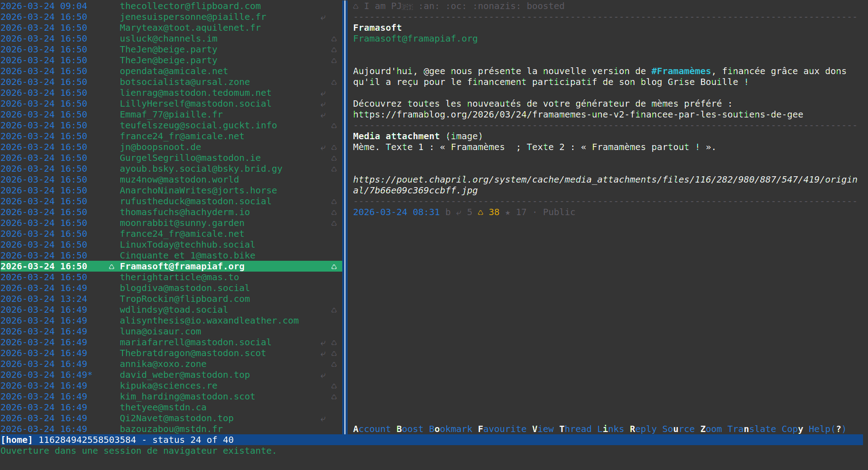Viewport: 868px width, 470px height.
Task: Toggle Boost on the selected status
Action: tap(409, 429)
